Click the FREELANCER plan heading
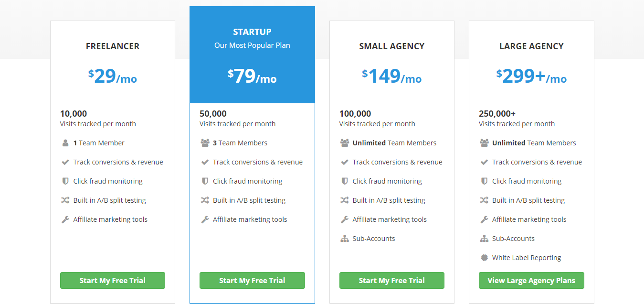The height and width of the screenshot is (306, 644). click(x=113, y=46)
